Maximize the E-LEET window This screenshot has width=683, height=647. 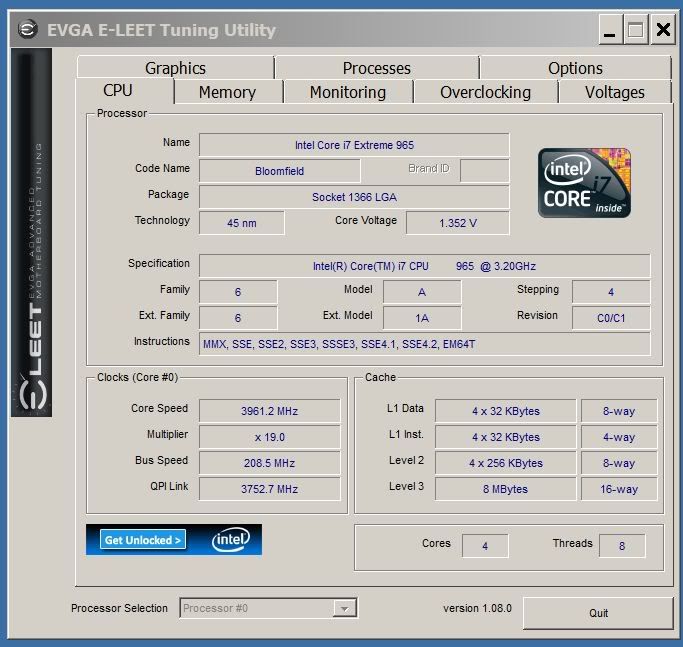coord(636,30)
